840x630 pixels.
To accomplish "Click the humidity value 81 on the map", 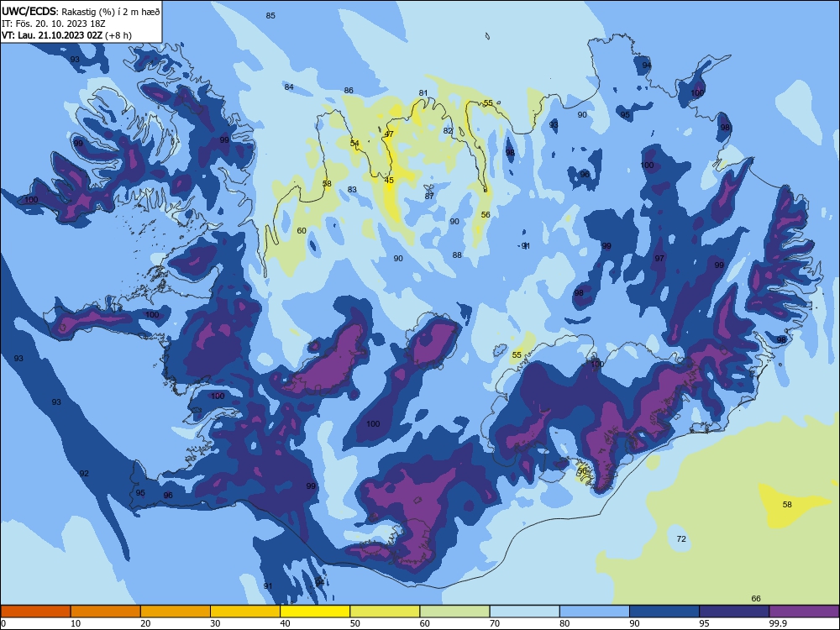I will pyautogui.click(x=423, y=92).
